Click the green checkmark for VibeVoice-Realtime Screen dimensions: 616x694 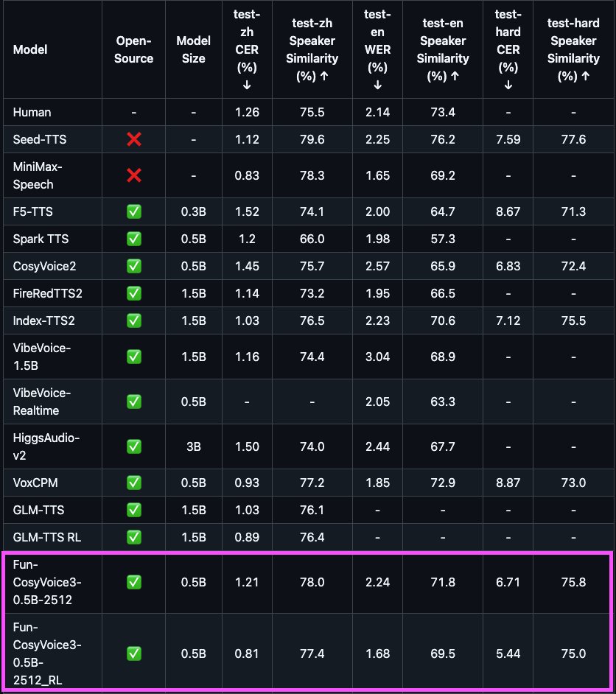tap(134, 402)
